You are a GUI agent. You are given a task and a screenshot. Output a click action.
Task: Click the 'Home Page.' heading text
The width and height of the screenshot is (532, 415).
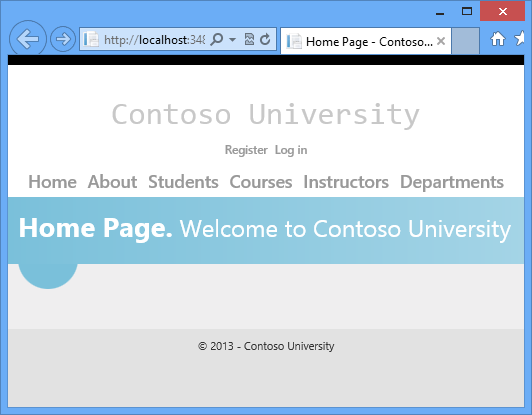point(96,229)
